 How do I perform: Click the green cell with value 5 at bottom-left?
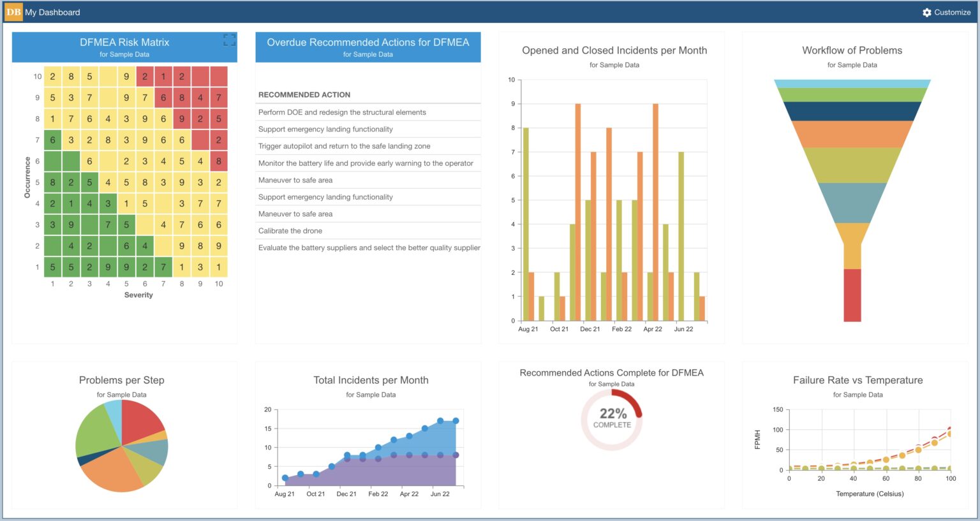(52, 268)
